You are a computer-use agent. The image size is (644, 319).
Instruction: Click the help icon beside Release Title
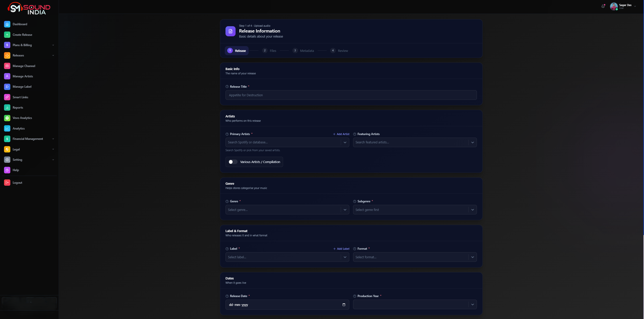coord(227,87)
